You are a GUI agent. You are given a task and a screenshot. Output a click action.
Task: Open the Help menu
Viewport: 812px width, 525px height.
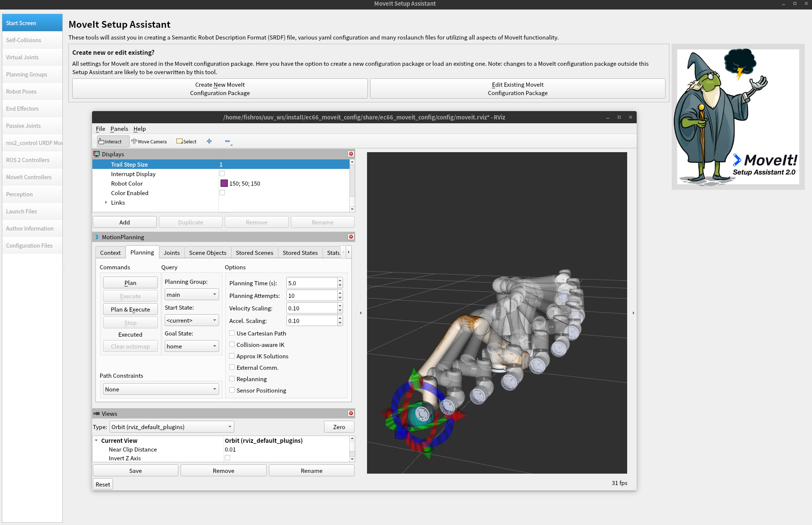coord(140,129)
